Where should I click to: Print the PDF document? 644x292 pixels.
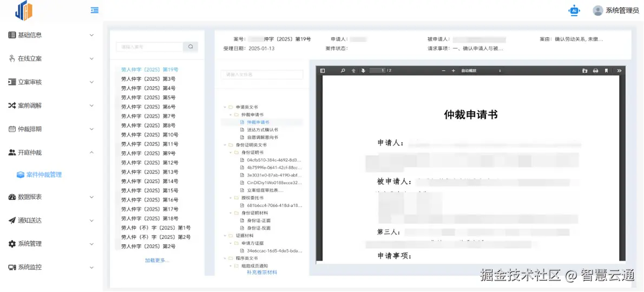(595, 71)
